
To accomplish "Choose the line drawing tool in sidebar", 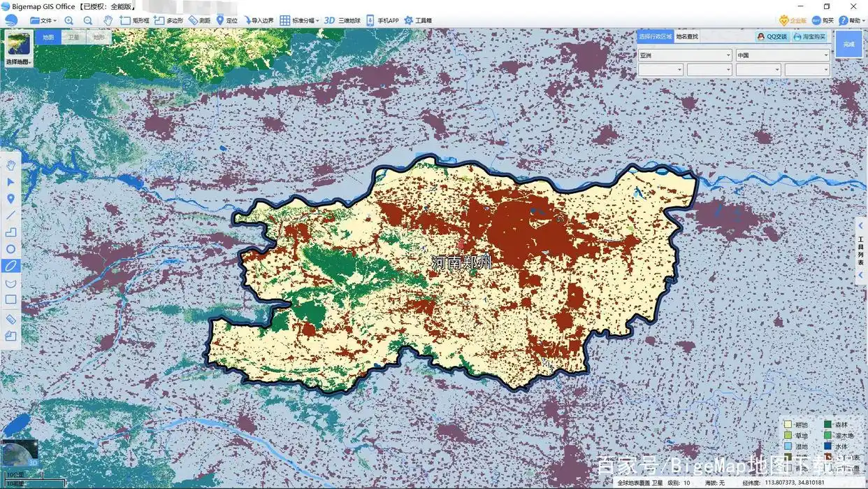I will click(10, 215).
